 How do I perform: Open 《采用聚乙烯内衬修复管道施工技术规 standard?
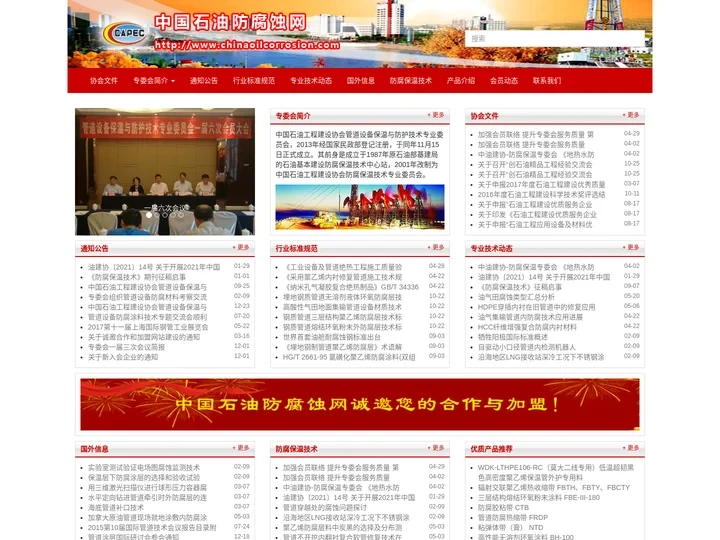tap(343, 277)
